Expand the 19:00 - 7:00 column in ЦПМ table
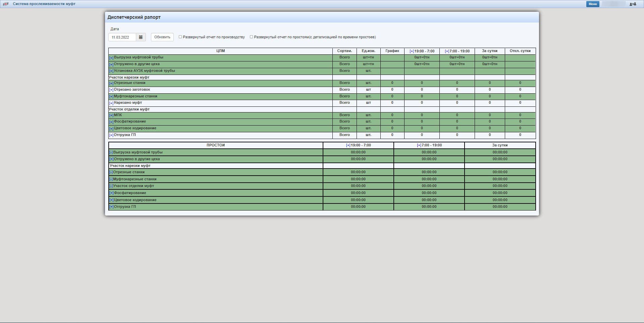644x323 pixels. pos(412,51)
